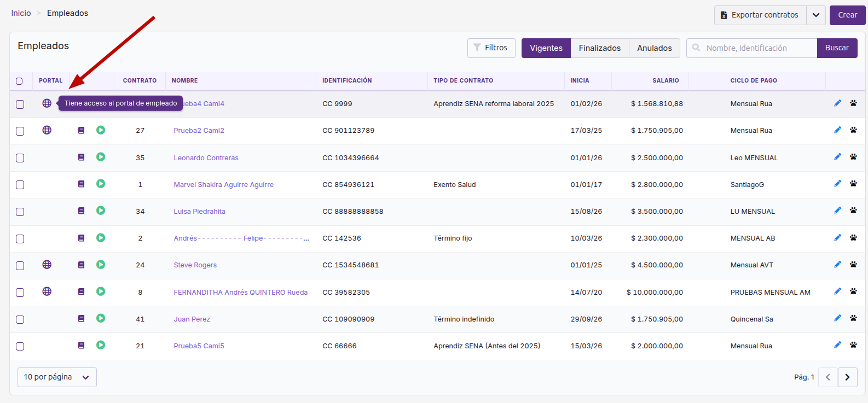Click the paw icon in Prueba2 Cami2 row
868x403 pixels.
coord(853,130)
